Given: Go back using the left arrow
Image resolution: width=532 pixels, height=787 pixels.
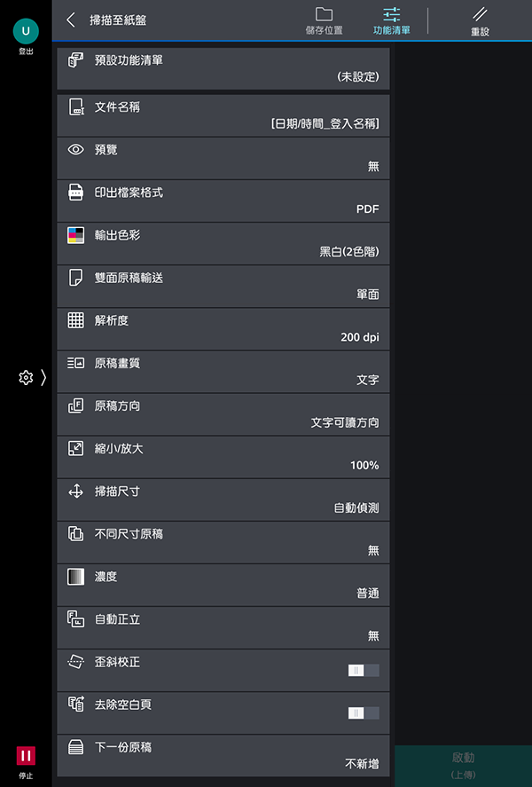Looking at the screenshot, I should coord(71,20).
